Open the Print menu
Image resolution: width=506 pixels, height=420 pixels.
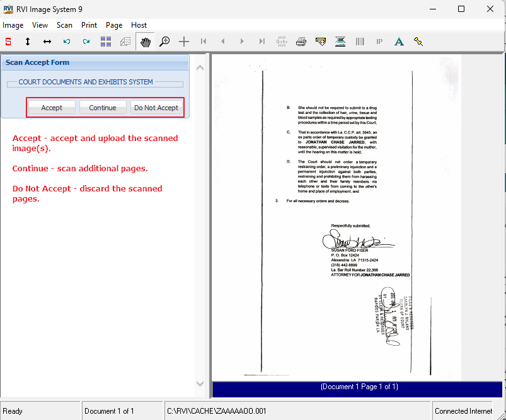[89, 25]
